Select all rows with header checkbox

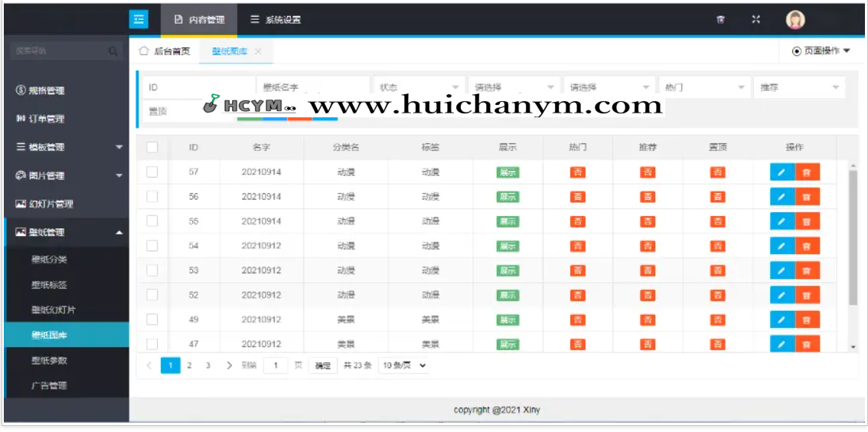(152, 147)
